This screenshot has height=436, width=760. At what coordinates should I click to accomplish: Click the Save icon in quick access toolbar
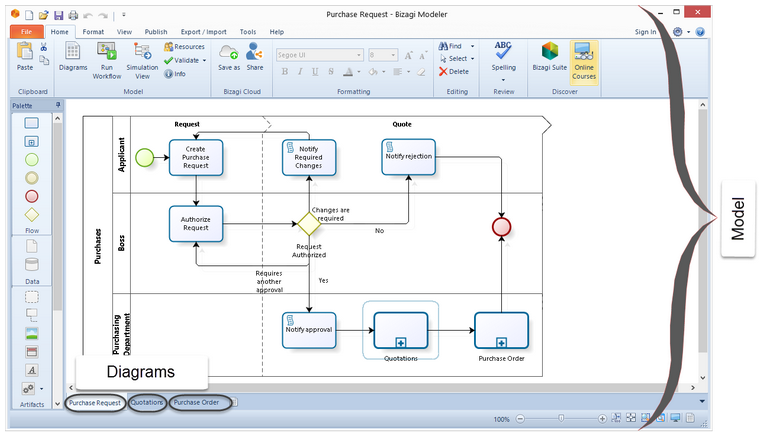[59, 16]
